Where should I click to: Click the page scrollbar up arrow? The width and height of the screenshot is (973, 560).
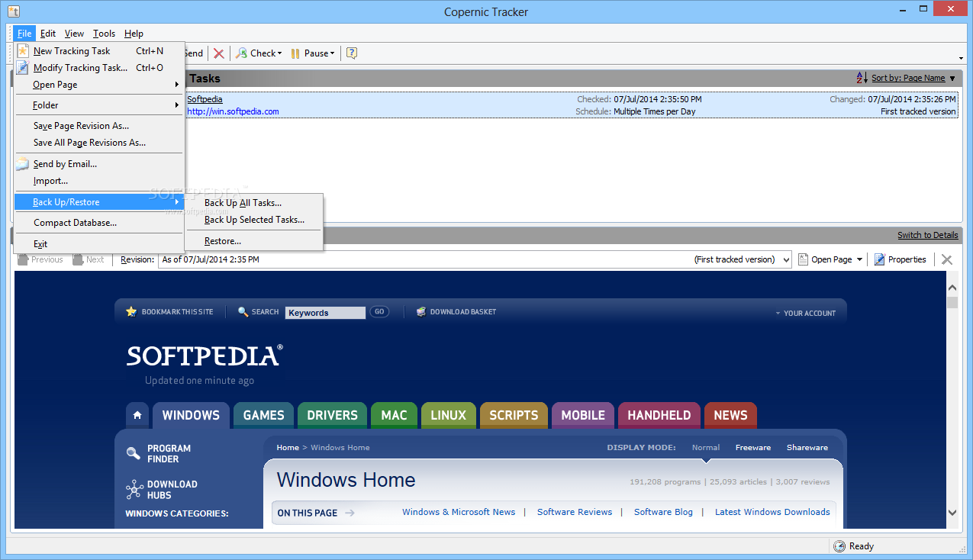tap(952, 288)
